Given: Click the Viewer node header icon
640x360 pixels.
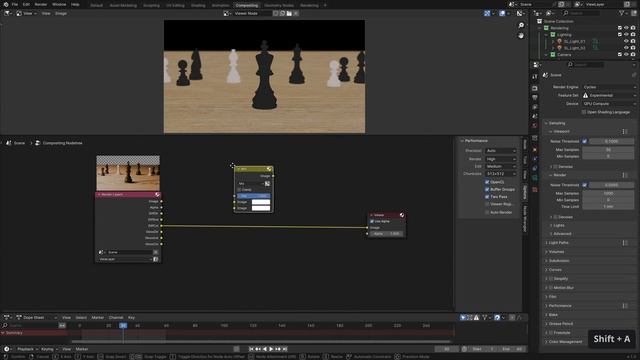Looking at the screenshot, I should click(402, 215).
